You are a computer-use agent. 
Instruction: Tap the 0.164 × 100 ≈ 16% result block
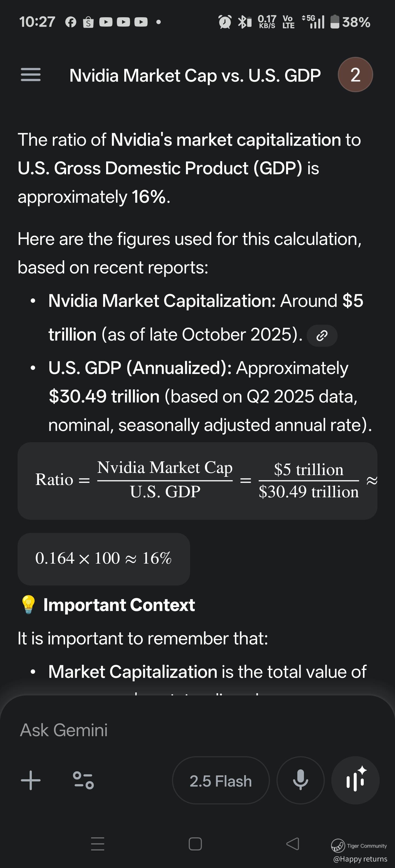pyautogui.click(x=104, y=559)
